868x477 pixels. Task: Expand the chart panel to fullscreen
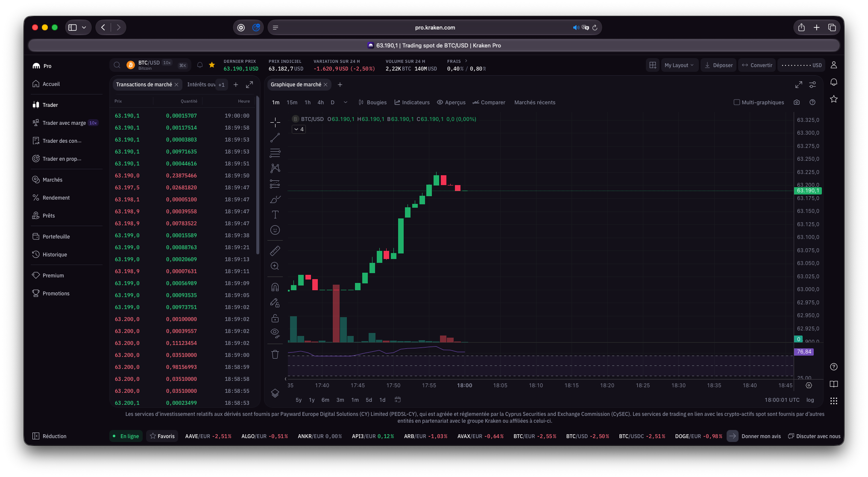[798, 85]
